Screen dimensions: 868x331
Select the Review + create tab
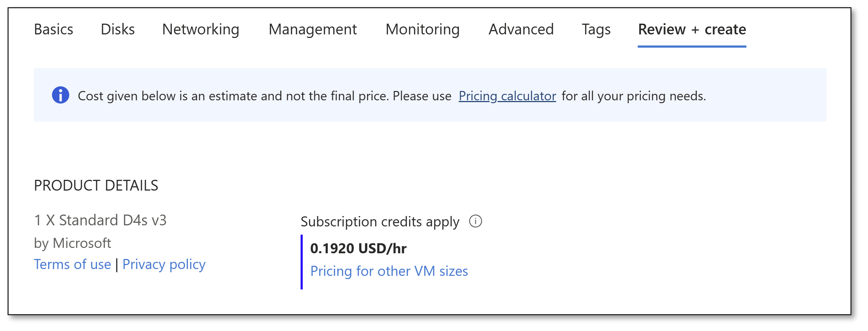(x=692, y=29)
